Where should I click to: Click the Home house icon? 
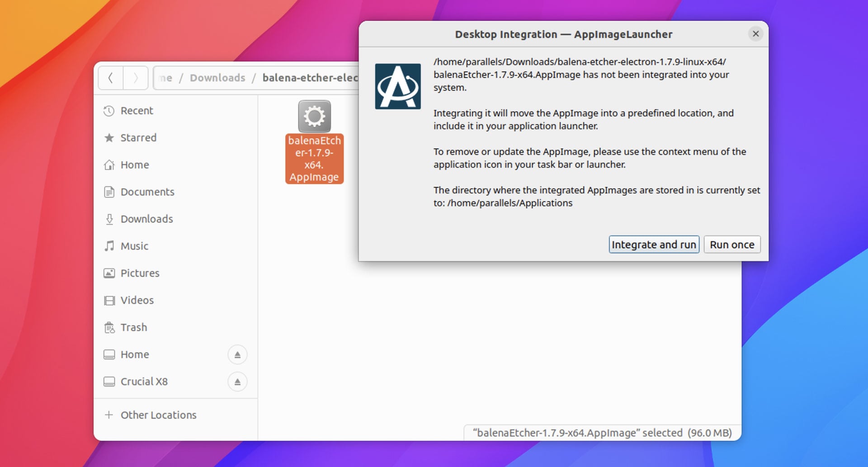109,165
